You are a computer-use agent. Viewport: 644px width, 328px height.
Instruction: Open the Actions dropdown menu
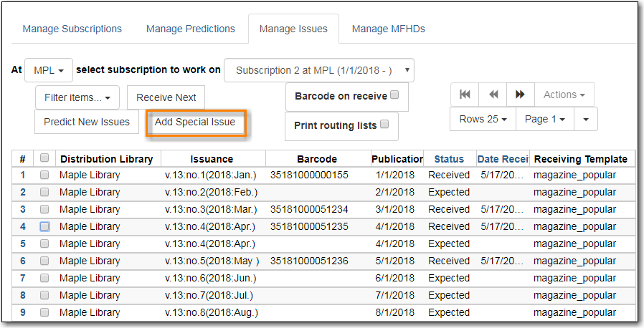564,95
